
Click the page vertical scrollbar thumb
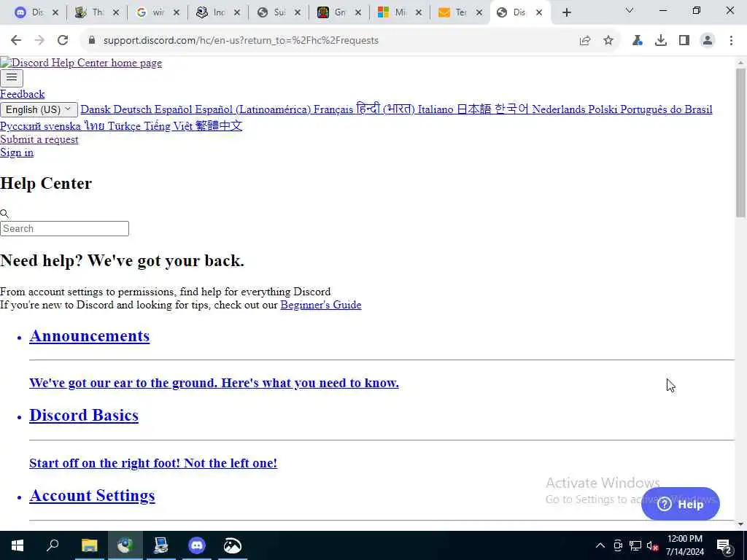pyautogui.click(x=740, y=143)
